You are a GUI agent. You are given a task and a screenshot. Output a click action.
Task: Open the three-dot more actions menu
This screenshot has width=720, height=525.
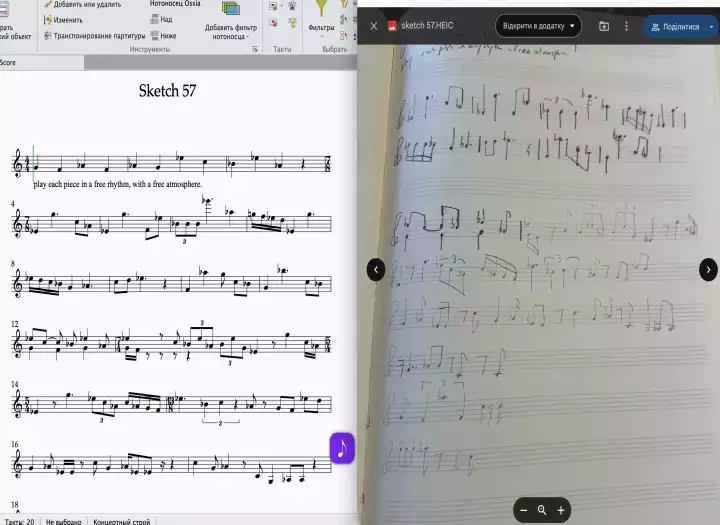click(627, 26)
